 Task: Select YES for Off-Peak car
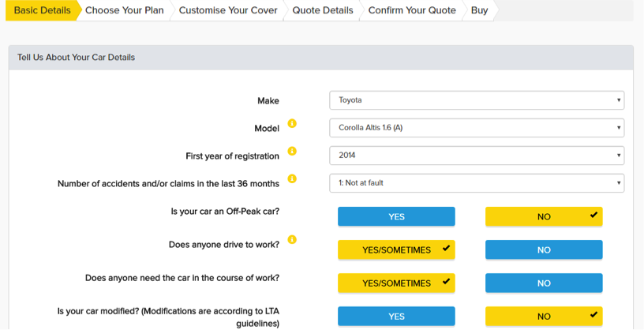(396, 217)
